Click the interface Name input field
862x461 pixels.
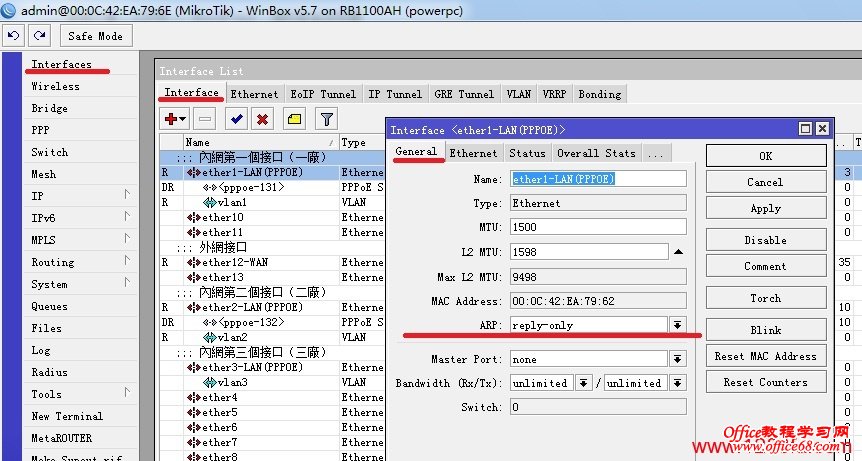click(598, 179)
